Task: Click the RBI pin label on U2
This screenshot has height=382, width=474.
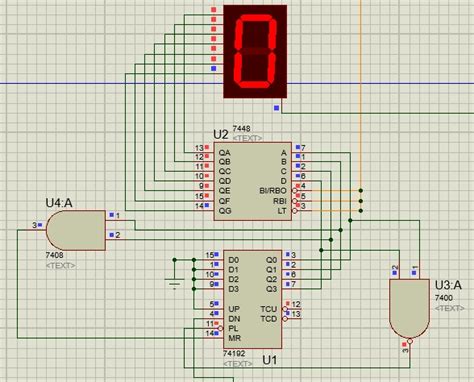Action: pyautogui.click(x=280, y=201)
